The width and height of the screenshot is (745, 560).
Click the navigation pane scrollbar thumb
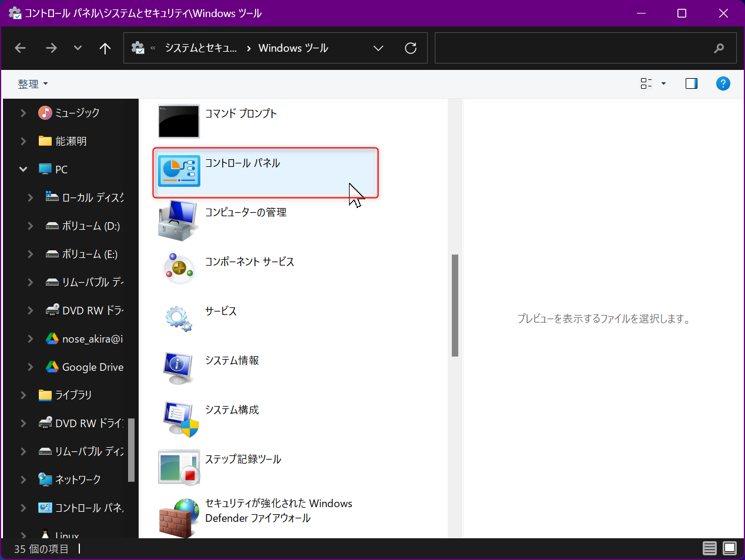(131, 450)
